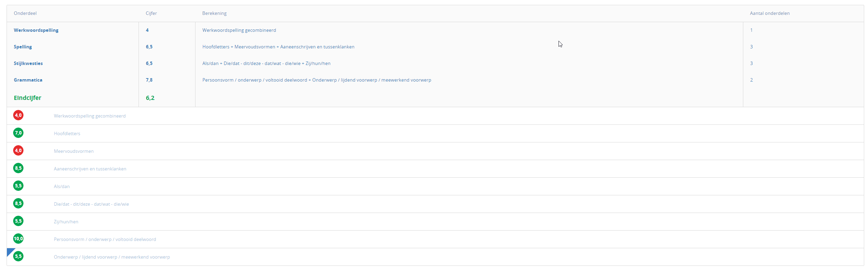Click the 8,5 badge beside Die/dat row
The image size is (868, 270).
pos(18,204)
